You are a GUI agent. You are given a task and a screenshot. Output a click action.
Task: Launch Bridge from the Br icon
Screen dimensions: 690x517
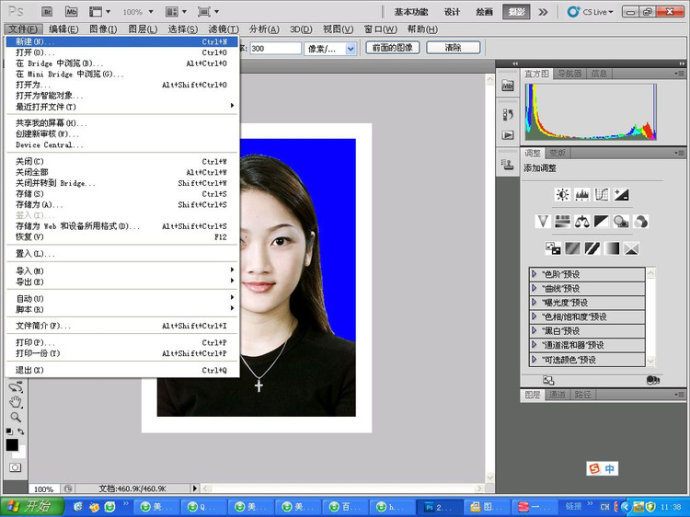click(45, 11)
